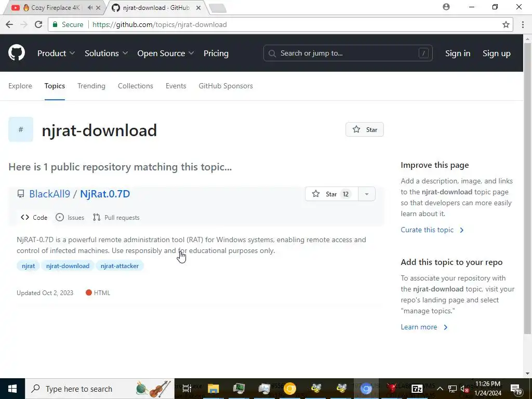Open a new tab with the tab button
Viewport: 532px width, 399px height.
coord(218,8)
